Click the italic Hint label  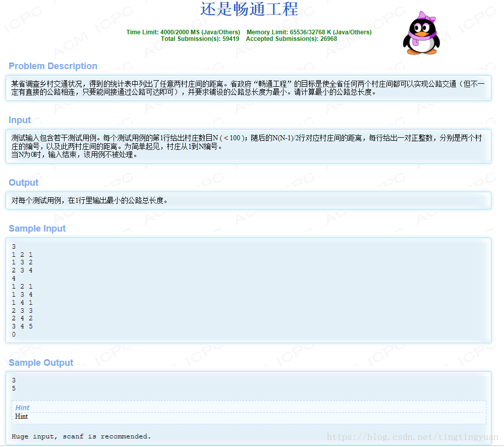point(22,408)
